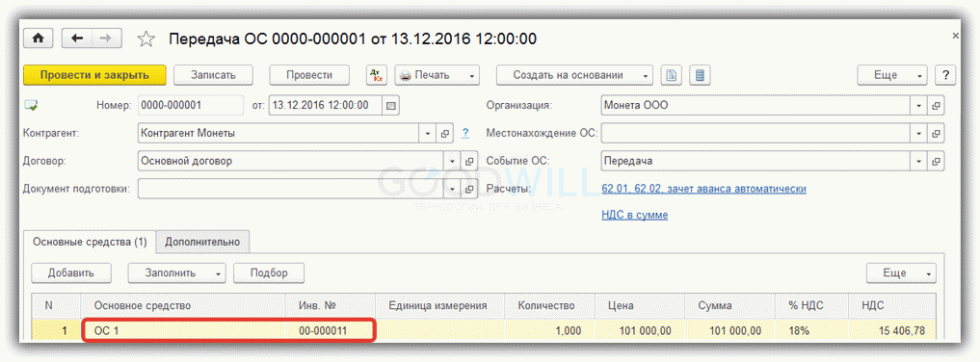Open Контрагент record with open icon
This screenshot has height=362, width=980.
click(445, 133)
